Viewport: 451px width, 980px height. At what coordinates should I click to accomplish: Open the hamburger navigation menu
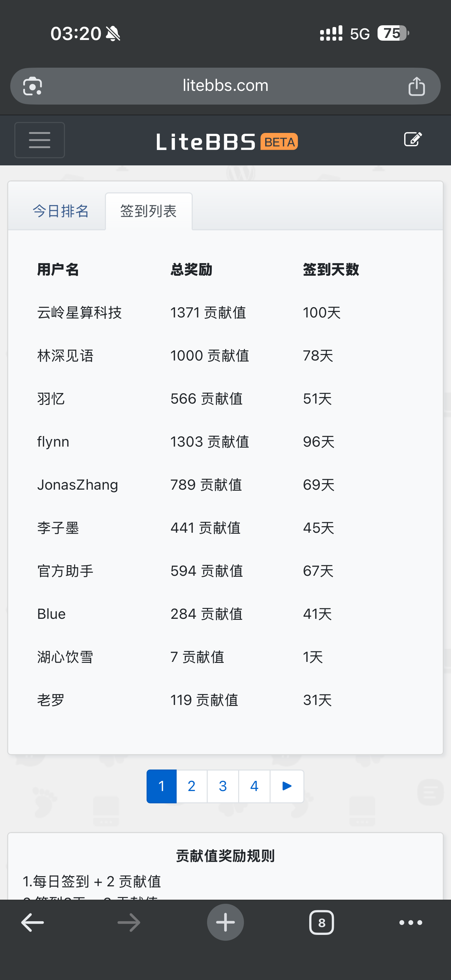[x=40, y=140]
